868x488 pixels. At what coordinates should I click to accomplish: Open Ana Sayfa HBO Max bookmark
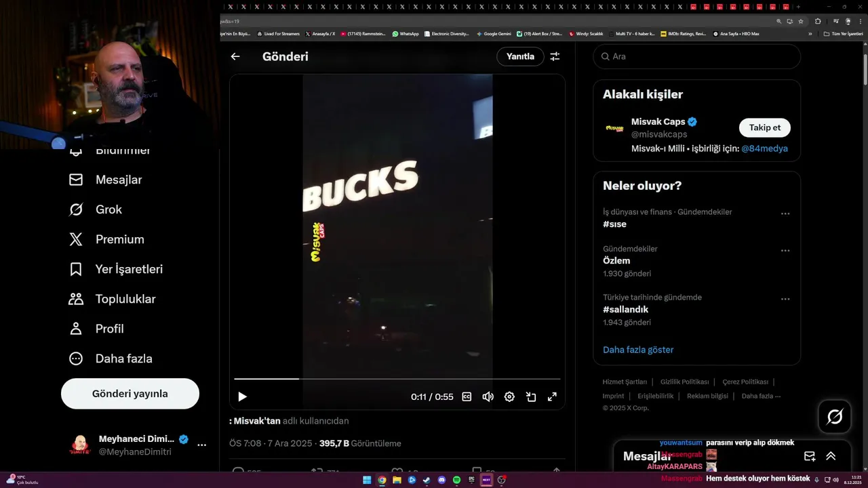736,33
